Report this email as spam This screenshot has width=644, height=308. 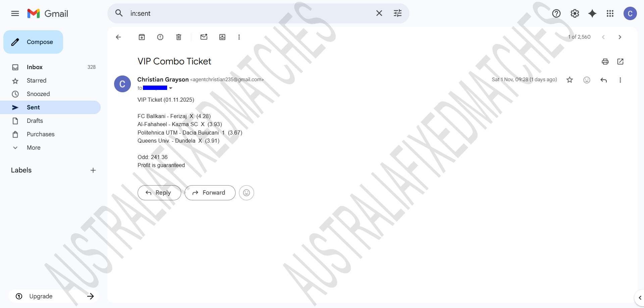pos(160,37)
